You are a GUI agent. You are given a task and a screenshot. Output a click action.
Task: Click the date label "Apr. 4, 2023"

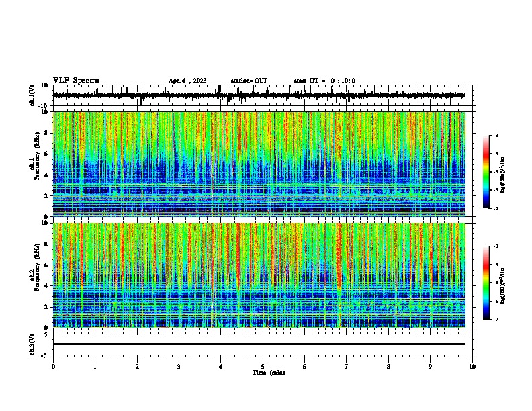(187, 81)
